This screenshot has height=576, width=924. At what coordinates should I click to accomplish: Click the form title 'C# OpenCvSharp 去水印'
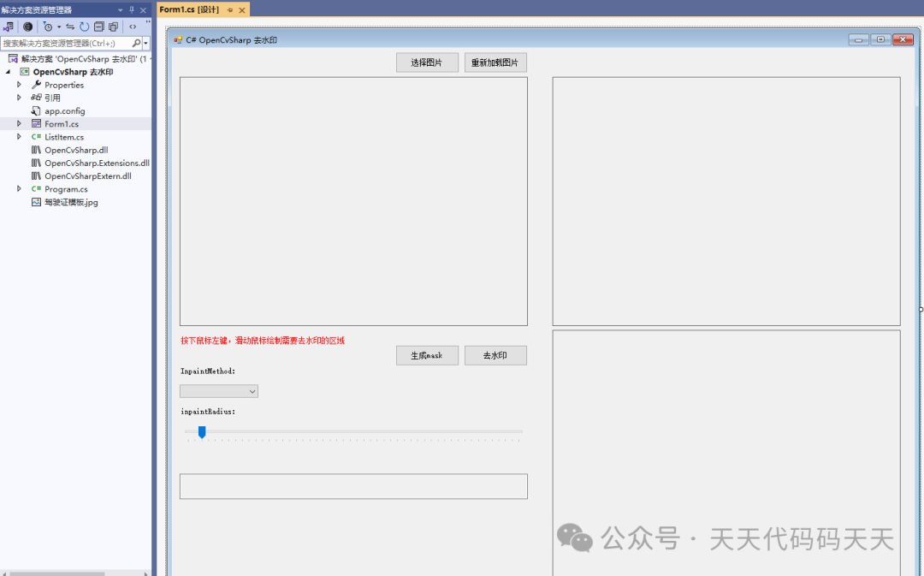(232, 40)
